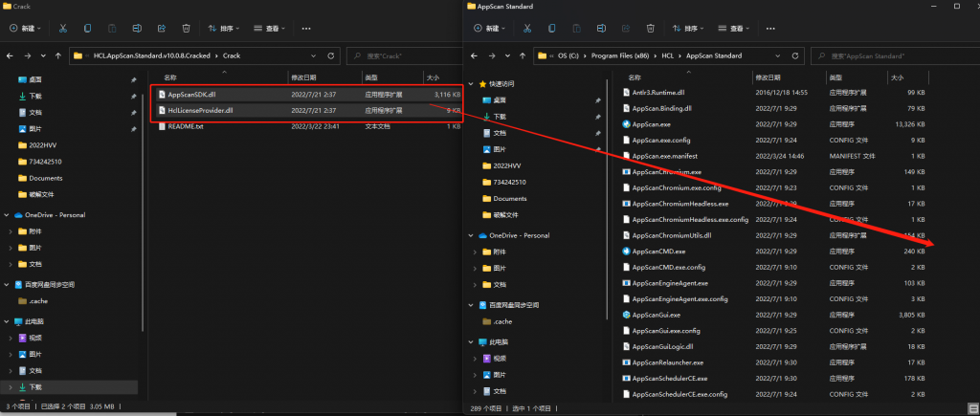Open the 排序 sort menu in AppScan Standard window
The width and height of the screenshot is (980, 416).
tap(694, 30)
